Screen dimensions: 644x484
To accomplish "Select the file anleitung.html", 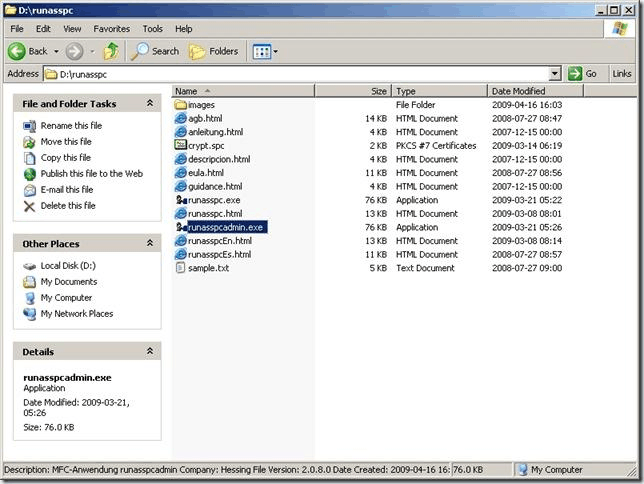I will [215, 132].
